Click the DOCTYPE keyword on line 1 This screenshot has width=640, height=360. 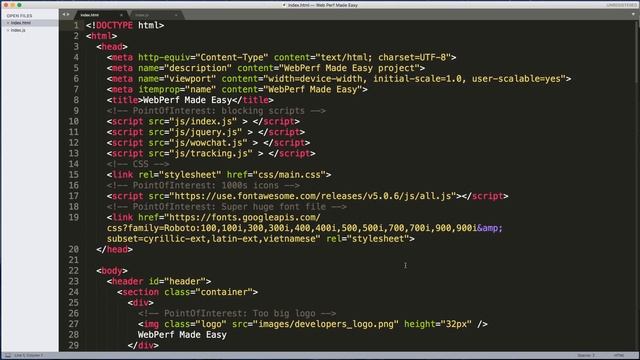point(114,25)
